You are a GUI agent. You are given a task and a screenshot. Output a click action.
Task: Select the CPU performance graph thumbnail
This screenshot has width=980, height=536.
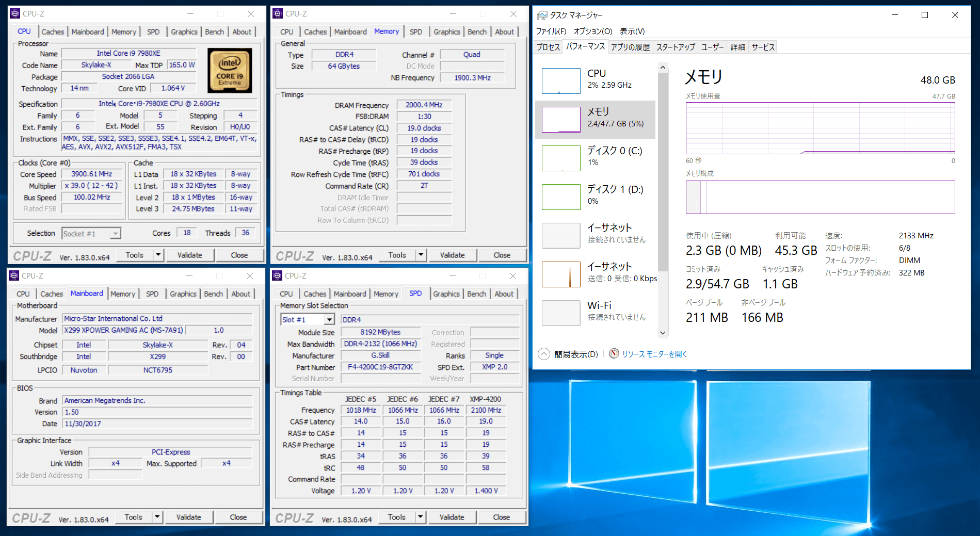click(561, 81)
